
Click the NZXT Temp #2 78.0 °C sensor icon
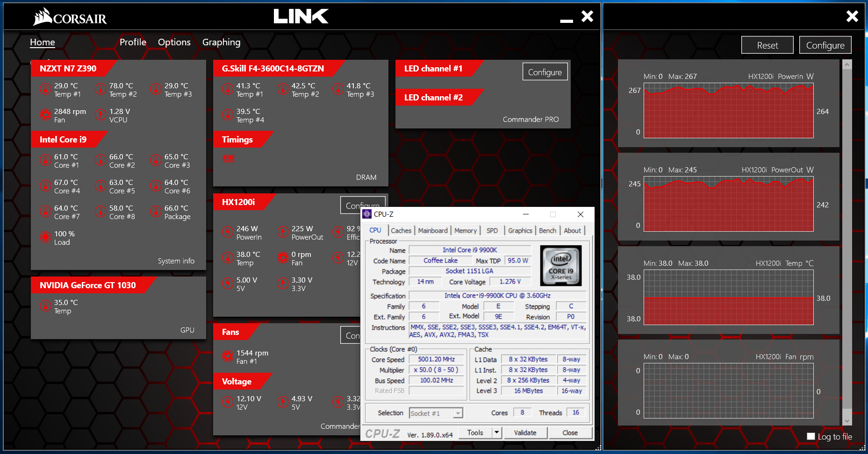pos(100,89)
